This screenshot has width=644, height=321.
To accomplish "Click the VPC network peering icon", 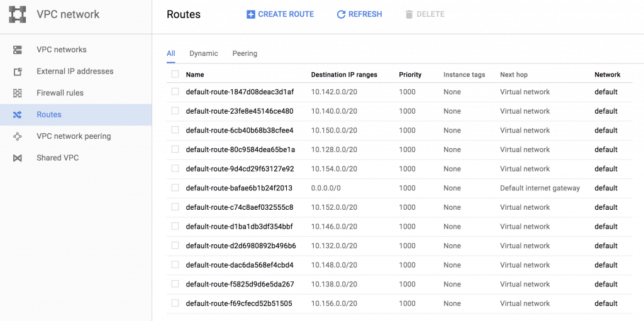I will (17, 136).
